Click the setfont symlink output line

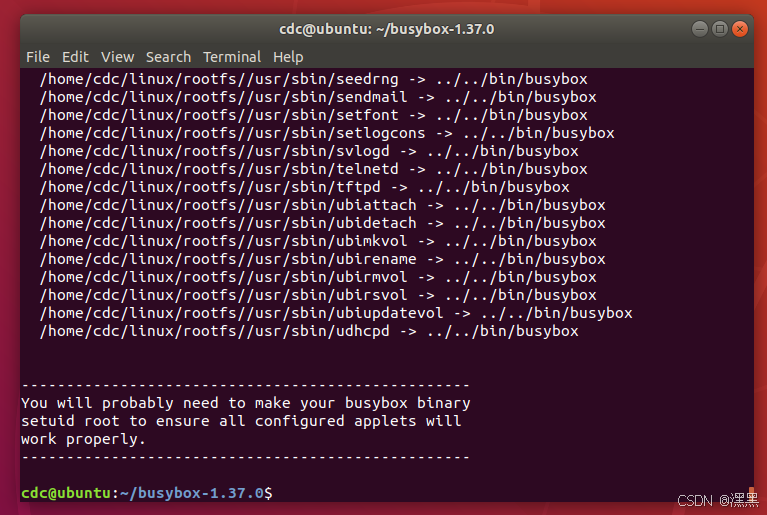click(314, 115)
